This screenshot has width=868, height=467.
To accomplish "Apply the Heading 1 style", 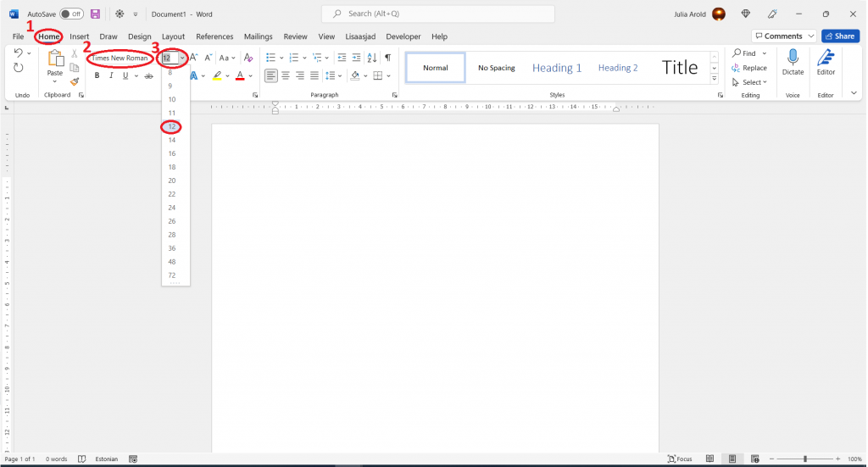I will click(x=557, y=68).
